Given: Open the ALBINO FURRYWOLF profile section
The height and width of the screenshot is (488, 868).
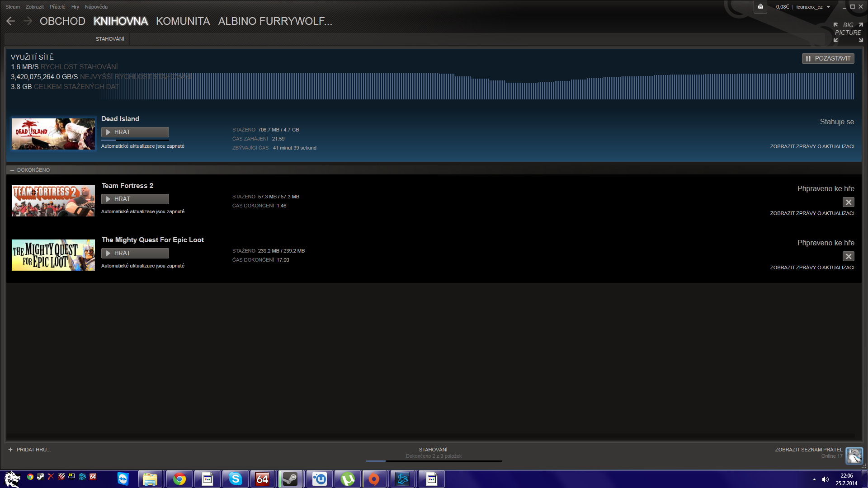Looking at the screenshot, I should click(275, 21).
